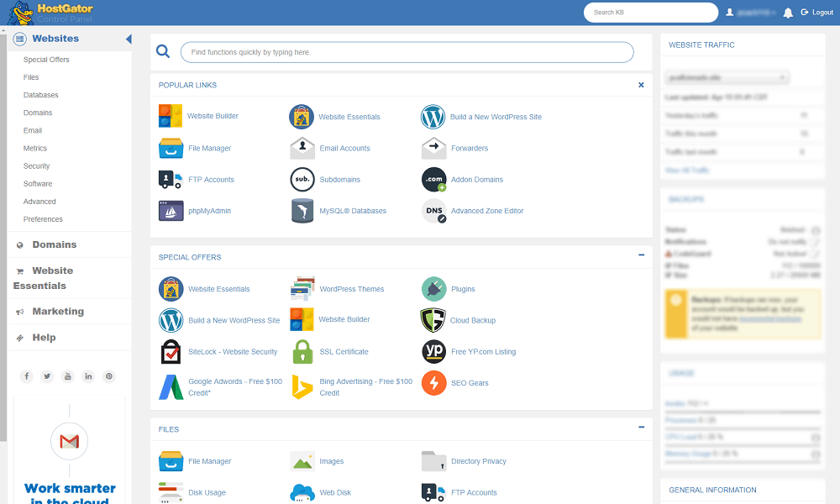Open the Software sidebar link

38,184
